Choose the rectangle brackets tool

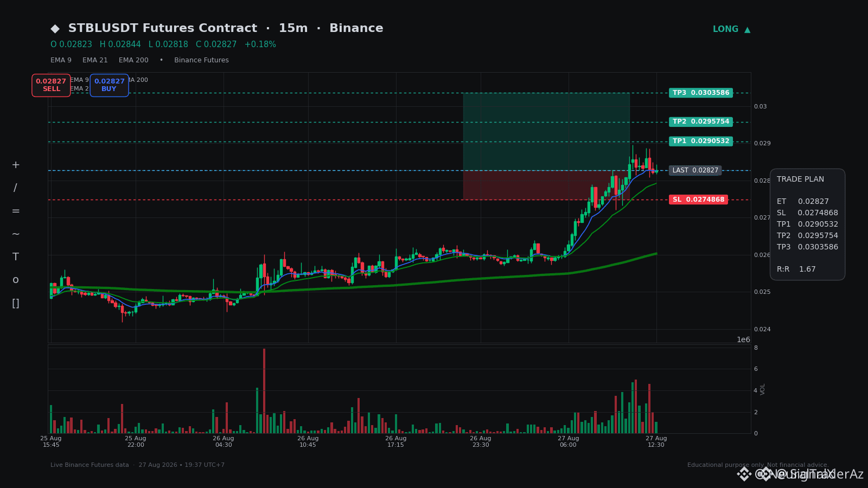click(x=16, y=303)
